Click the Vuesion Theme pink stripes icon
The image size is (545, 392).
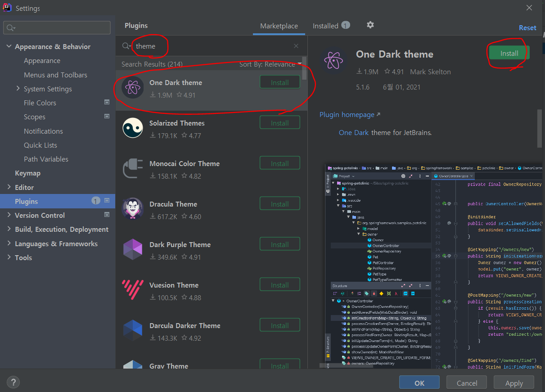click(133, 290)
